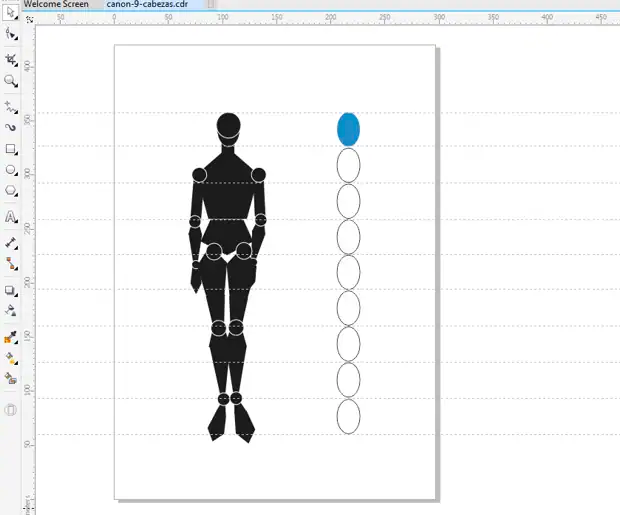
Task: Activate the Drop Shadow tool
Action: click(11, 291)
